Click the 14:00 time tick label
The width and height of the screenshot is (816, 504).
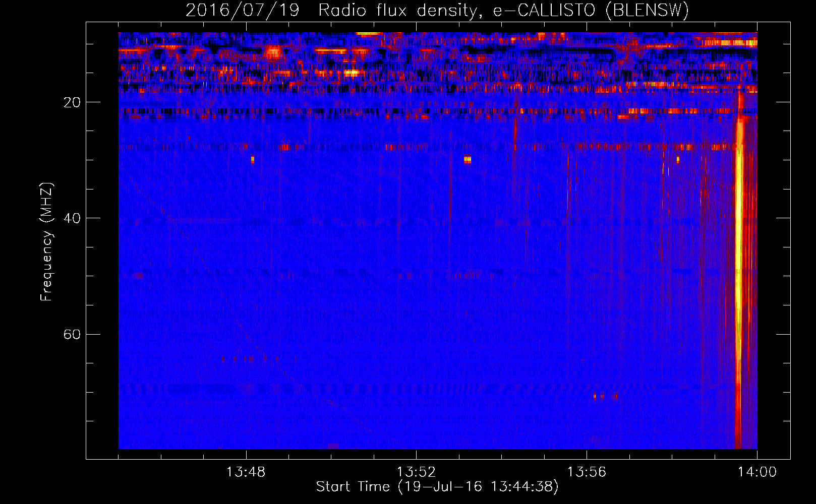[x=757, y=472]
